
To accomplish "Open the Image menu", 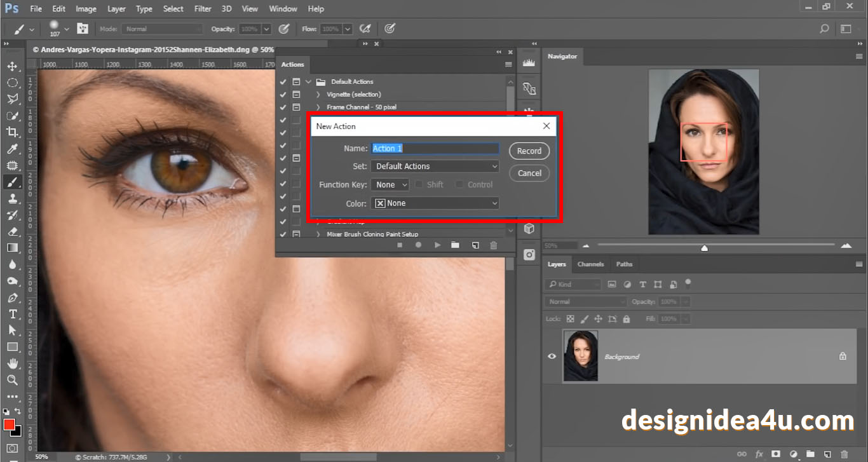I will 86,9.
